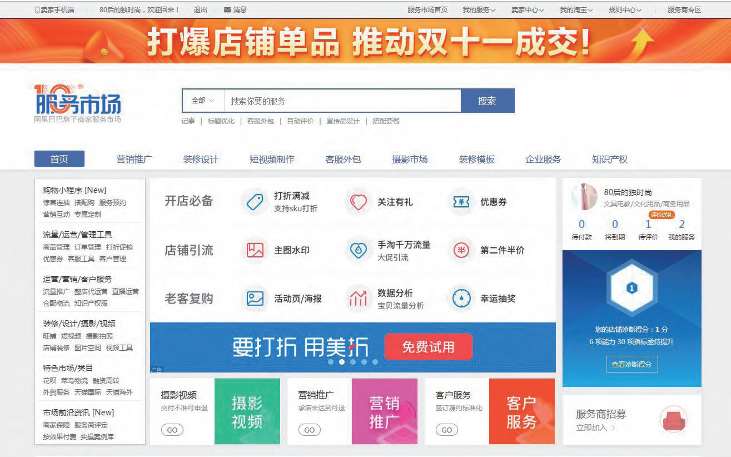Click the 装修/设计/摄影/视频 sidebar heading
The image size is (731, 457).
point(79,323)
